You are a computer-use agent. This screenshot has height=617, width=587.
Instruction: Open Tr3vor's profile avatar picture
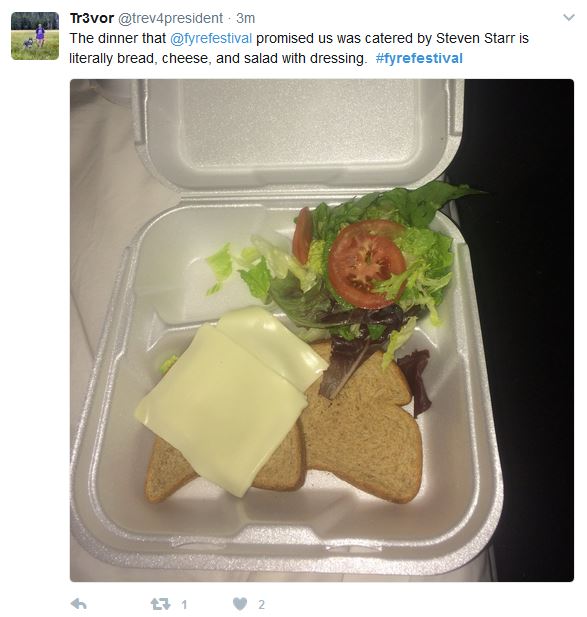tap(35, 36)
